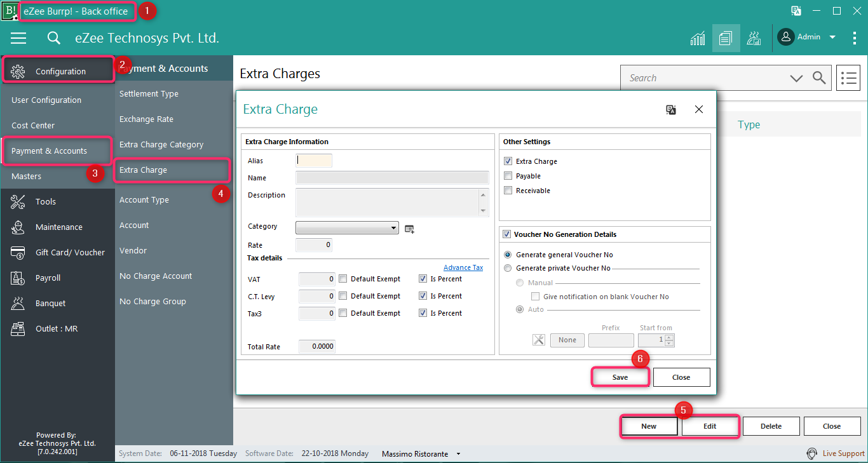Uncheck Is Percent for VAT
Viewport: 868px width, 463px height.
pos(423,279)
